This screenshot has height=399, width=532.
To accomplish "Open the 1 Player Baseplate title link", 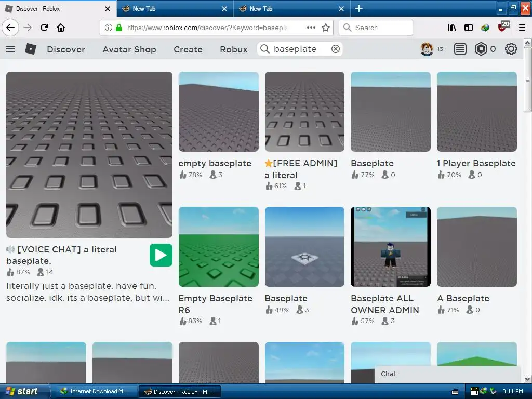I will pyautogui.click(x=476, y=163).
